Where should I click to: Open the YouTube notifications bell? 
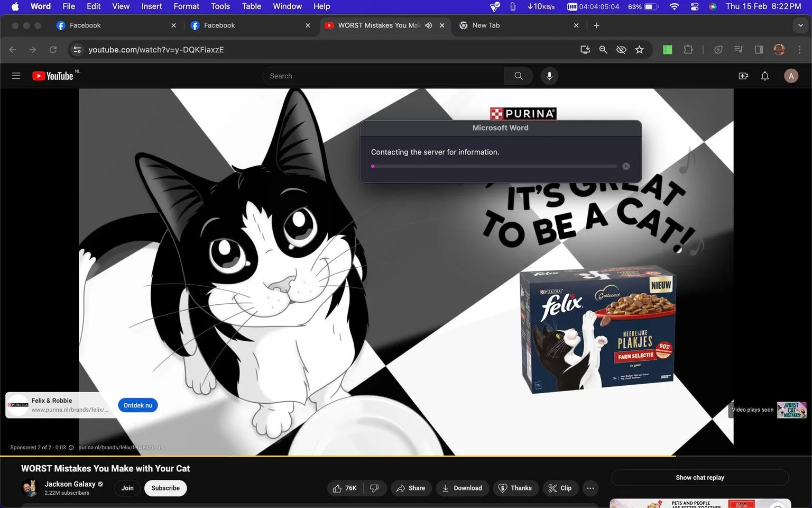coord(764,76)
